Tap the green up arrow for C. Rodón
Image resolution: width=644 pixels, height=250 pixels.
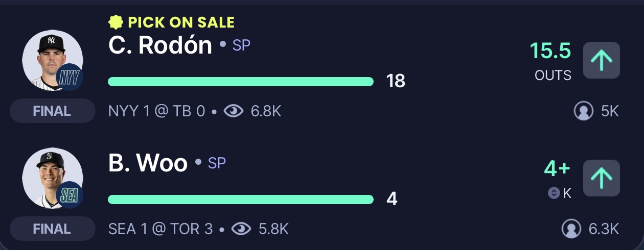602,60
